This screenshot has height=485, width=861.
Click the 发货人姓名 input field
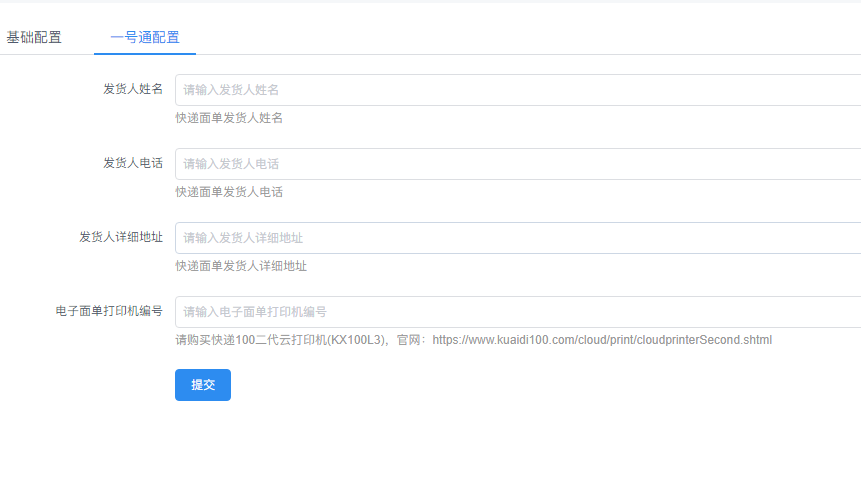coord(518,90)
